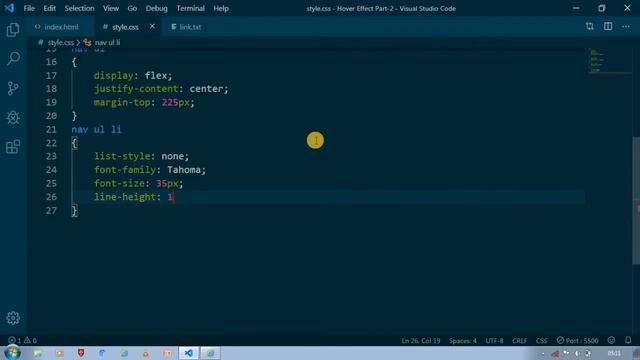This screenshot has height=360, width=640.
Task: Open the Source Control view
Action: point(13,88)
